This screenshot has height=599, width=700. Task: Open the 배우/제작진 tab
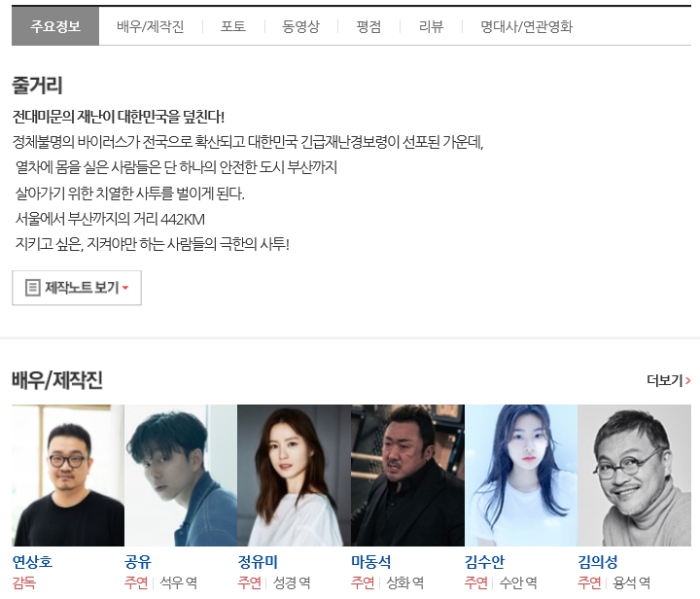point(151,26)
